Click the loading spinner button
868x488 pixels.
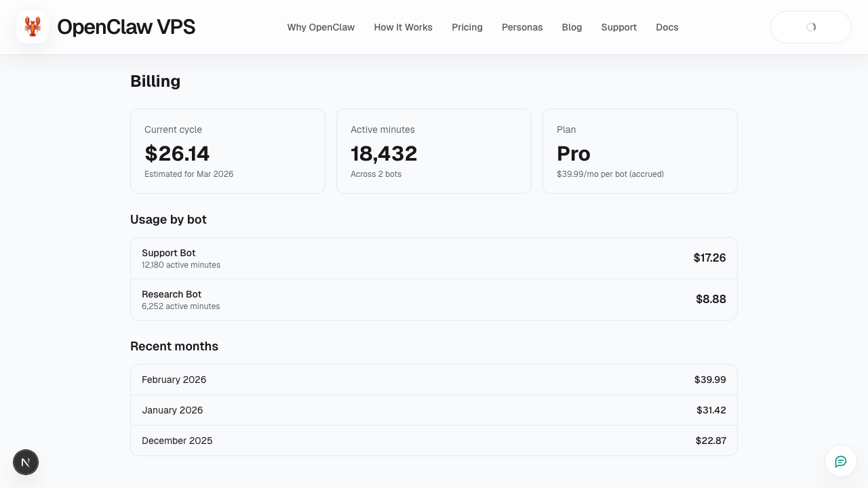(x=810, y=27)
